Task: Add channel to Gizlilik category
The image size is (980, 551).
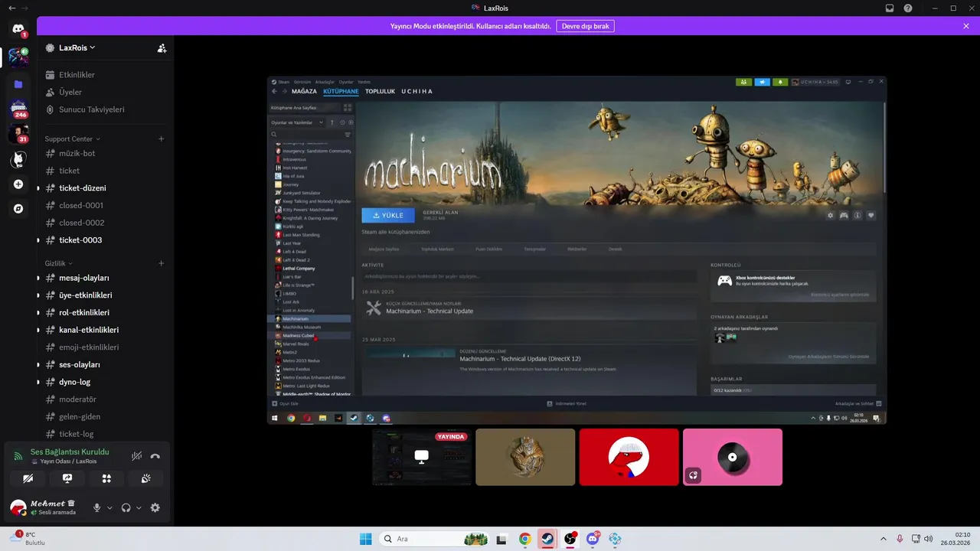Action: tap(161, 263)
